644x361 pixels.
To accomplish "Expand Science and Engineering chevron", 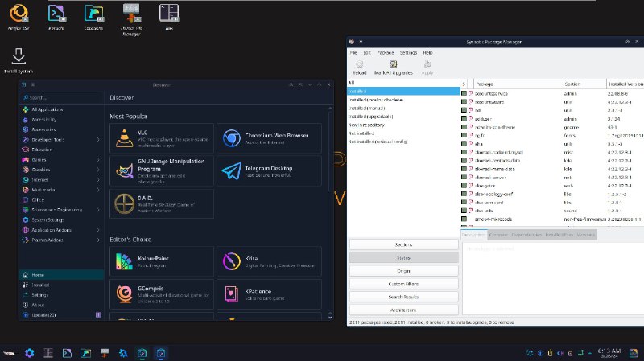I will pyautogui.click(x=97, y=210).
